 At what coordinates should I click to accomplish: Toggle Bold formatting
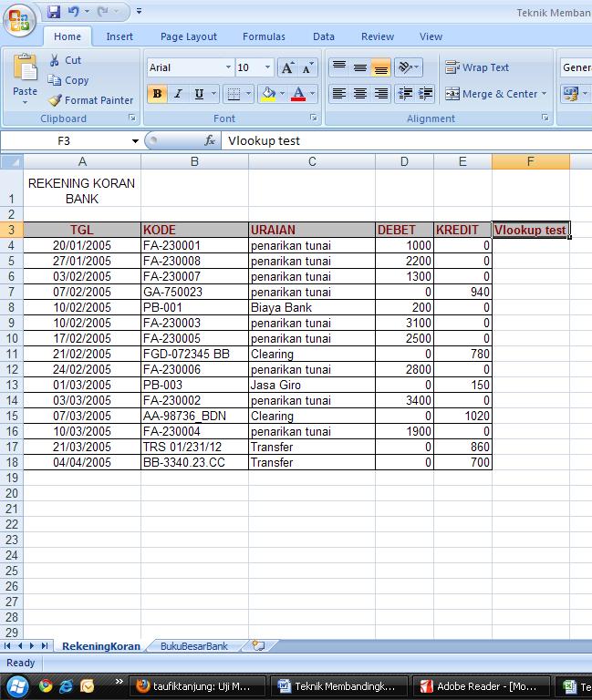click(x=157, y=94)
